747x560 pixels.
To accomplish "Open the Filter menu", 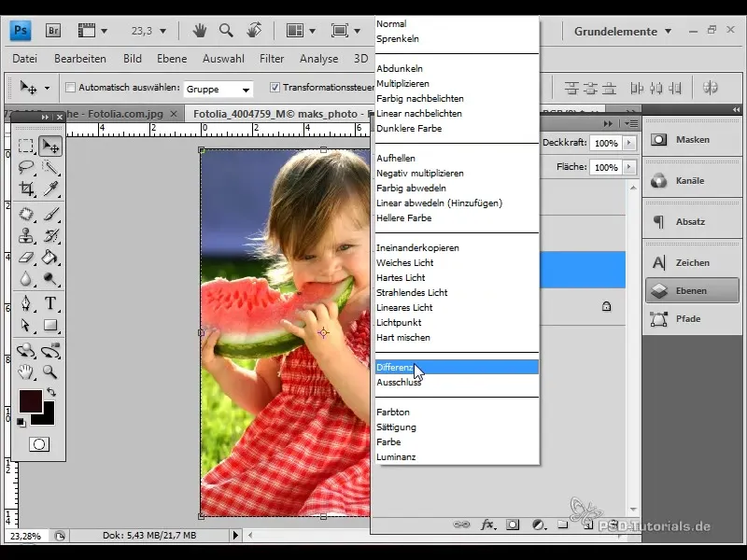I will click(x=272, y=59).
